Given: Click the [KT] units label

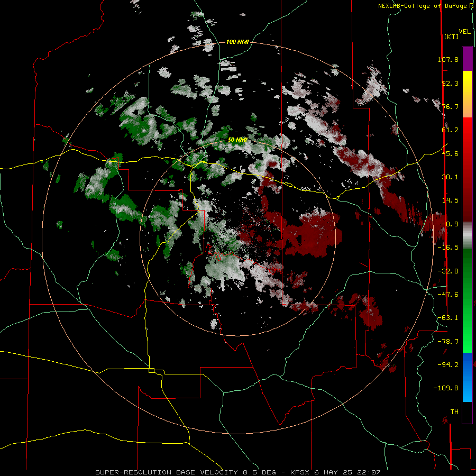Looking at the screenshot, I should pos(451,36).
